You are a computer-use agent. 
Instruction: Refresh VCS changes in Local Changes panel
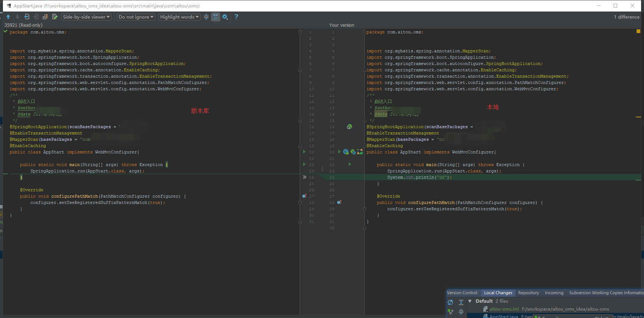click(x=450, y=302)
